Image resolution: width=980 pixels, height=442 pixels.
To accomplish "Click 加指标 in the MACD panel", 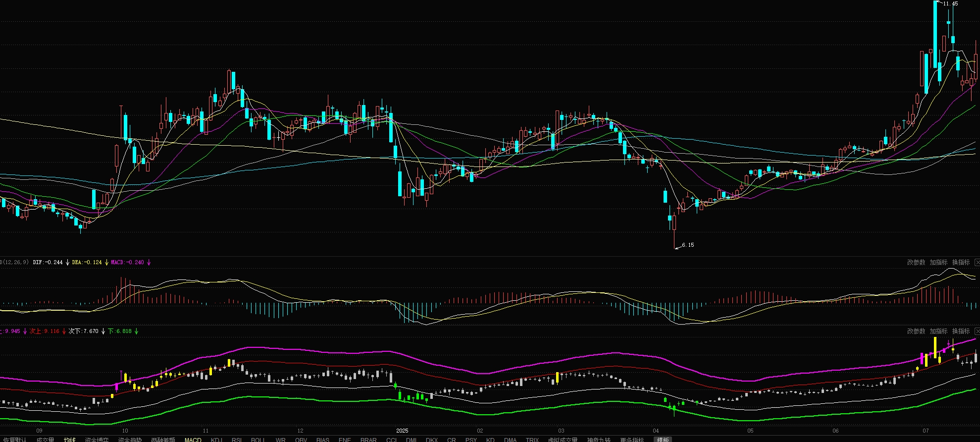I will pos(938,262).
